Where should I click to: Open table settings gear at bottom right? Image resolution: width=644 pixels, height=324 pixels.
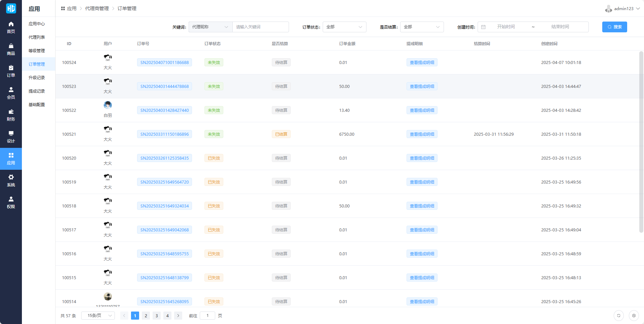point(634,316)
